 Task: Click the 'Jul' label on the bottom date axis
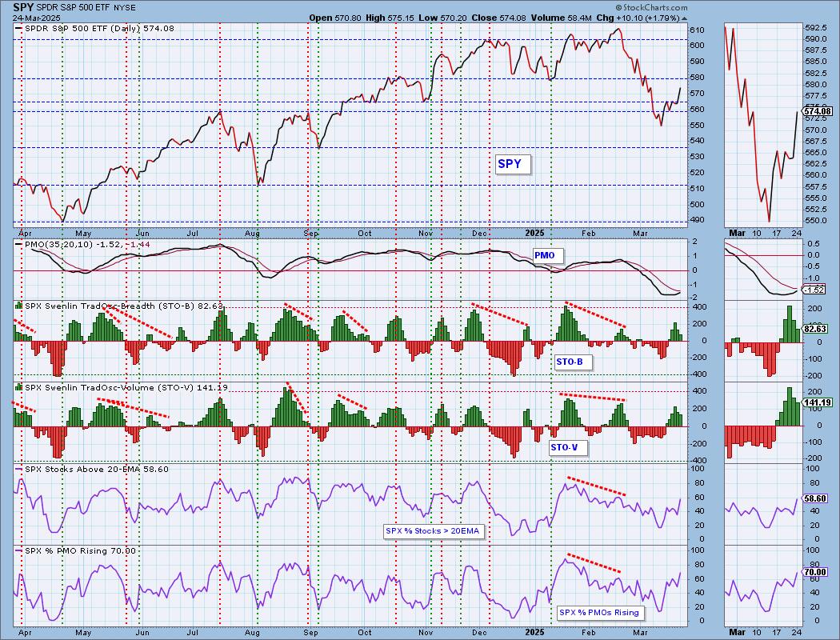coord(192,633)
